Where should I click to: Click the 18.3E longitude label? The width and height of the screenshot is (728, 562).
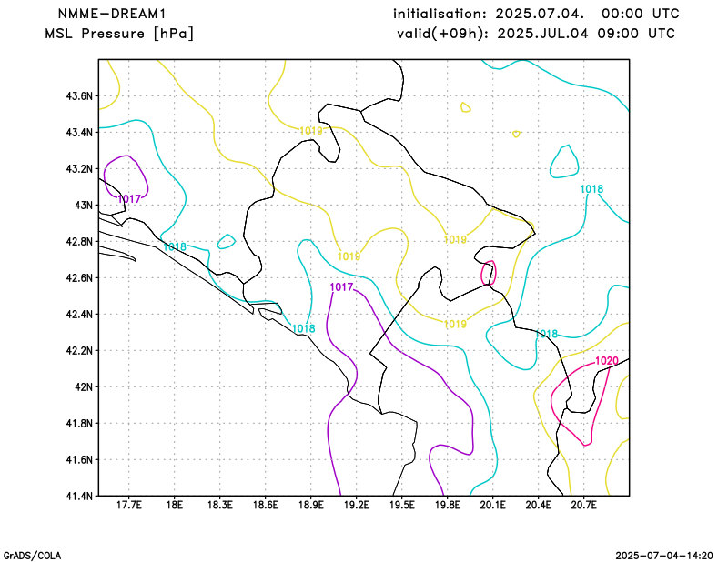(x=219, y=505)
